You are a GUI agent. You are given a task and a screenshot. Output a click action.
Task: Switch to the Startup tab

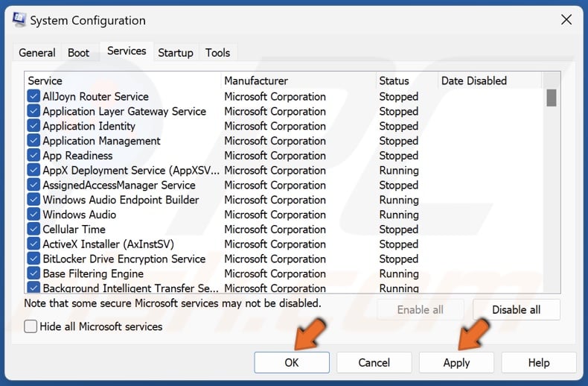[176, 53]
